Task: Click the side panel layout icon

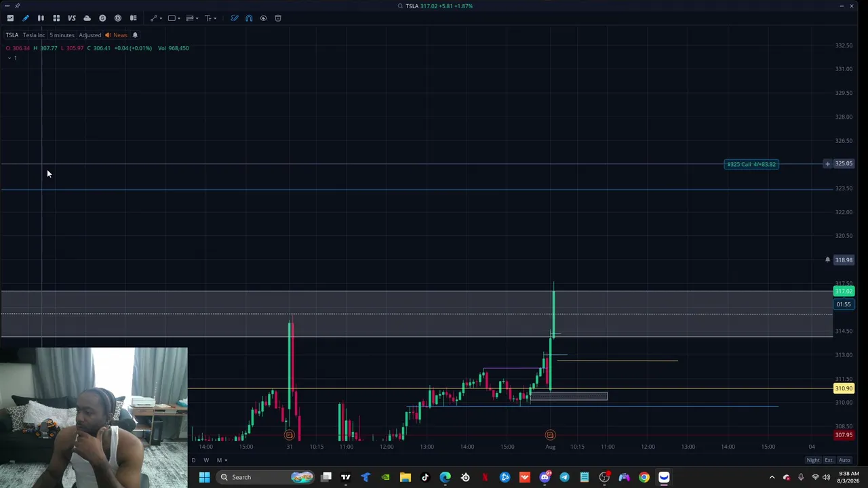Action: (x=133, y=18)
